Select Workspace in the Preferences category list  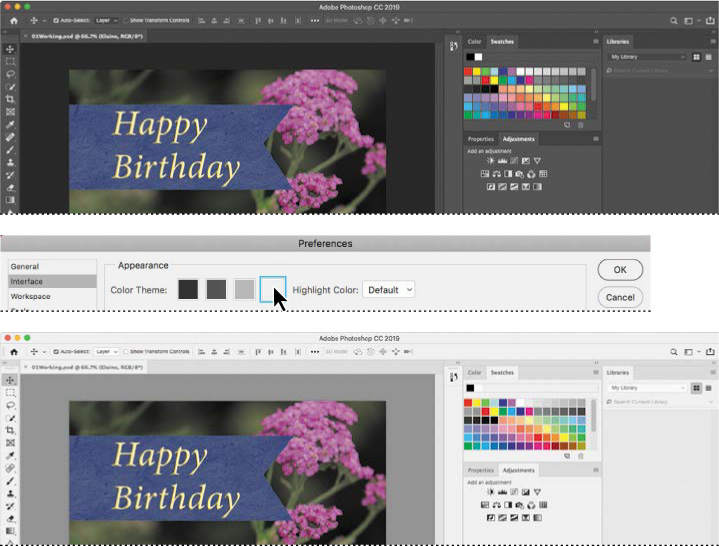click(31, 297)
